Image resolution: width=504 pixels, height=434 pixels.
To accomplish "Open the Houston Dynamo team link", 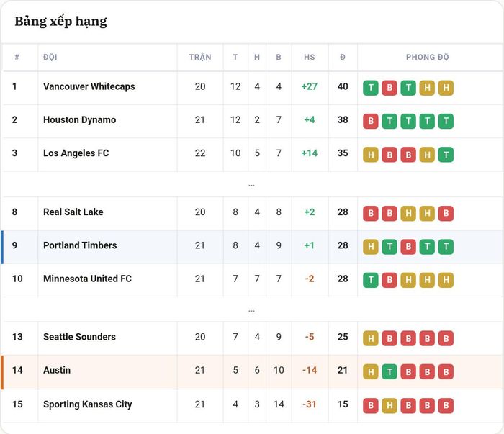I will tap(79, 119).
